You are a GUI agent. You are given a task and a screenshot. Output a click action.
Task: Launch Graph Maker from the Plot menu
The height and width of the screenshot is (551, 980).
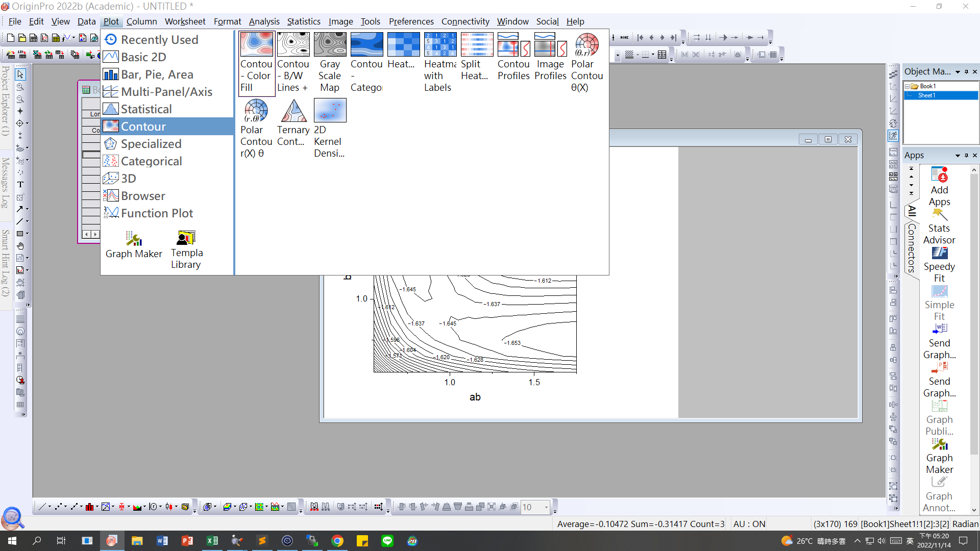pyautogui.click(x=134, y=245)
